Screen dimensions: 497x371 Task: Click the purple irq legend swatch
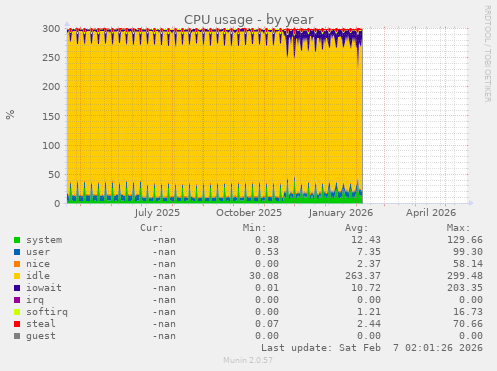[17, 300]
